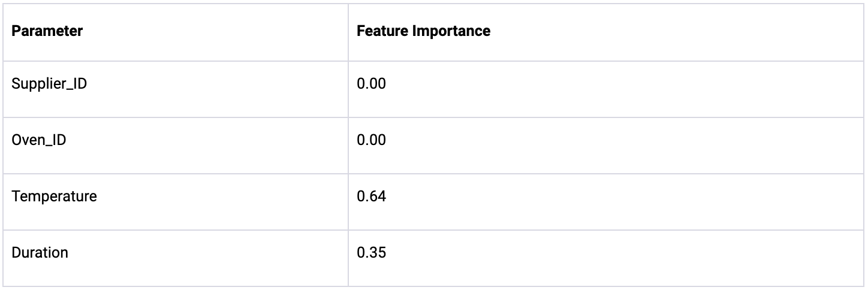Click the word "Feature" in the header
Image resolution: width=868 pixels, height=290 pixels.
click(x=381, y=31)
